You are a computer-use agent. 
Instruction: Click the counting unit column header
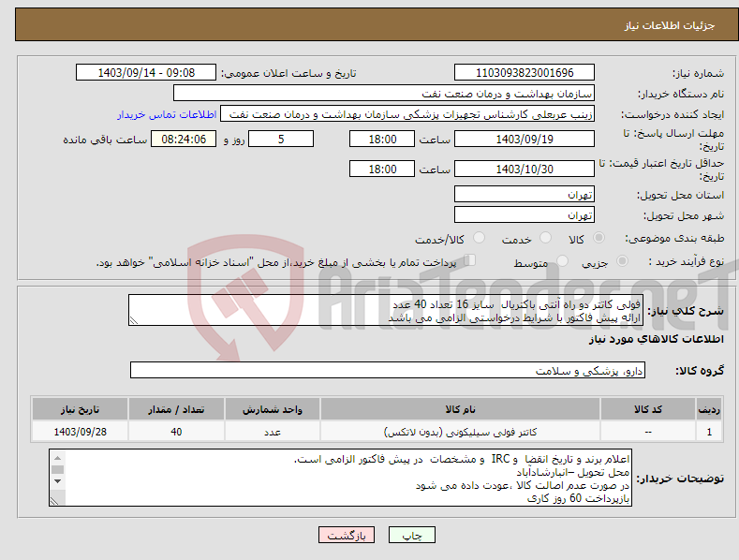(273, 409)
